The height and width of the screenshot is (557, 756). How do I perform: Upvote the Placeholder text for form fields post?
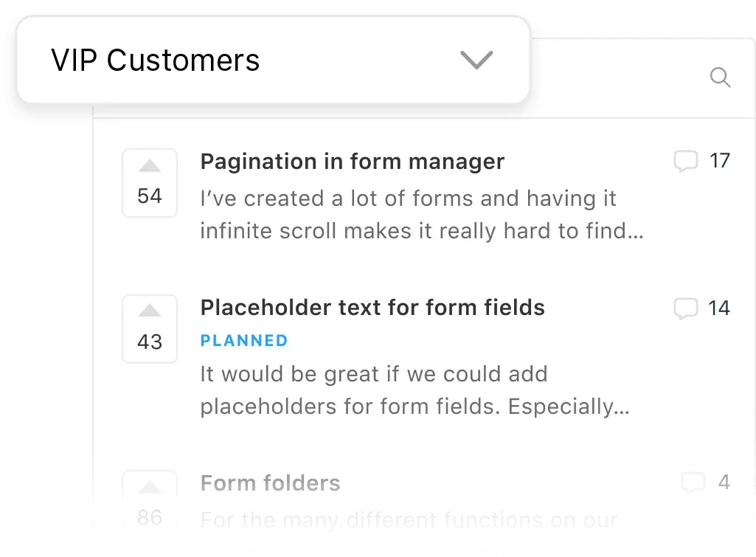coord(150,312)
